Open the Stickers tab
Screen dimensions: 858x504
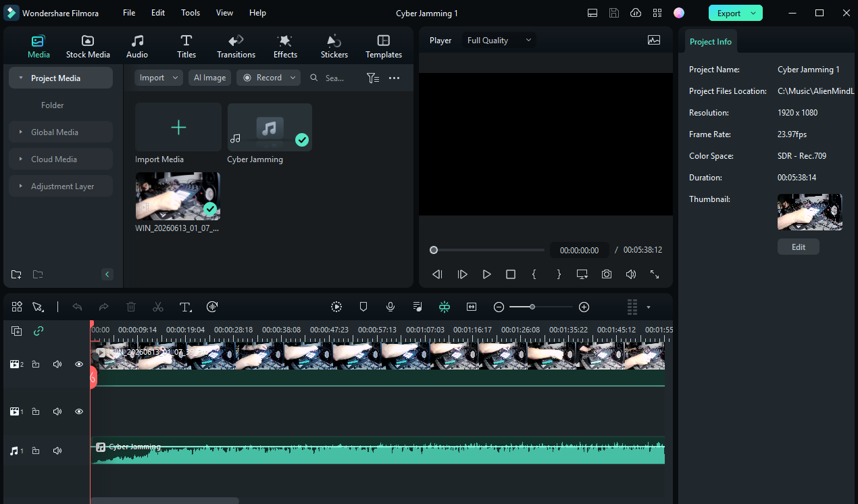point(334,47)
